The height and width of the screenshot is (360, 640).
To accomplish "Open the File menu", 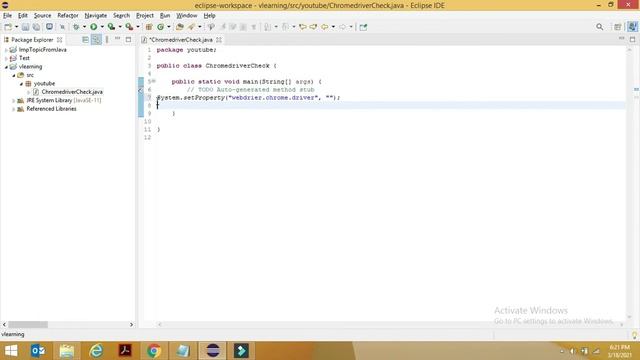I will pos(7,16).
